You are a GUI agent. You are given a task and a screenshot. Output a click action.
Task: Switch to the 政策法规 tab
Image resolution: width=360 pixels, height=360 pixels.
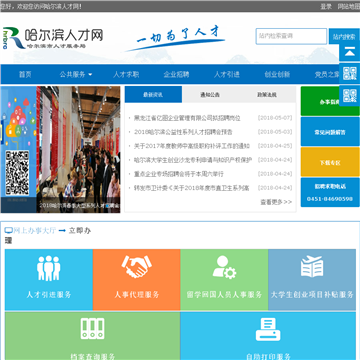pyautogui.click(x=267, y=95)
